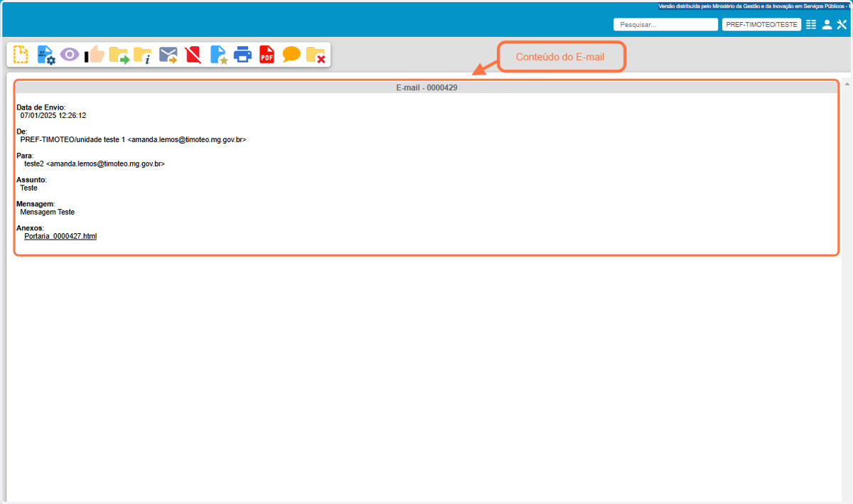Click the 'Anexos' label

[30, 228]
